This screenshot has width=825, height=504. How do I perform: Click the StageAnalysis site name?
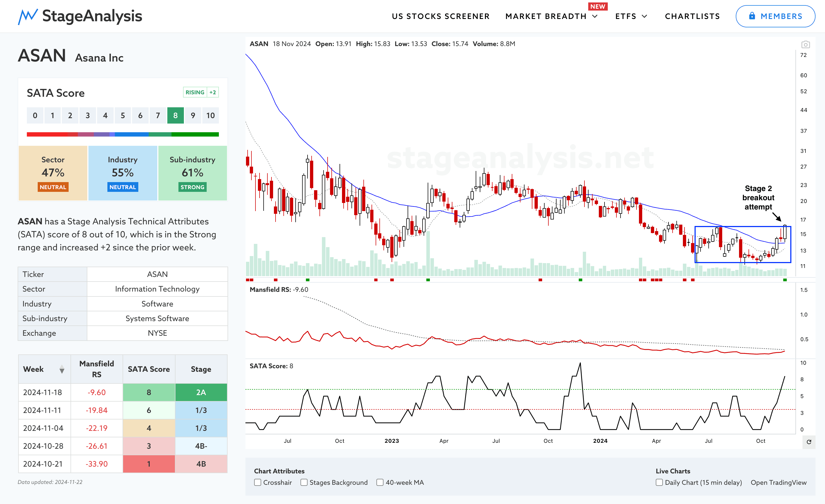pyautogui.click(x=92, y=16)
